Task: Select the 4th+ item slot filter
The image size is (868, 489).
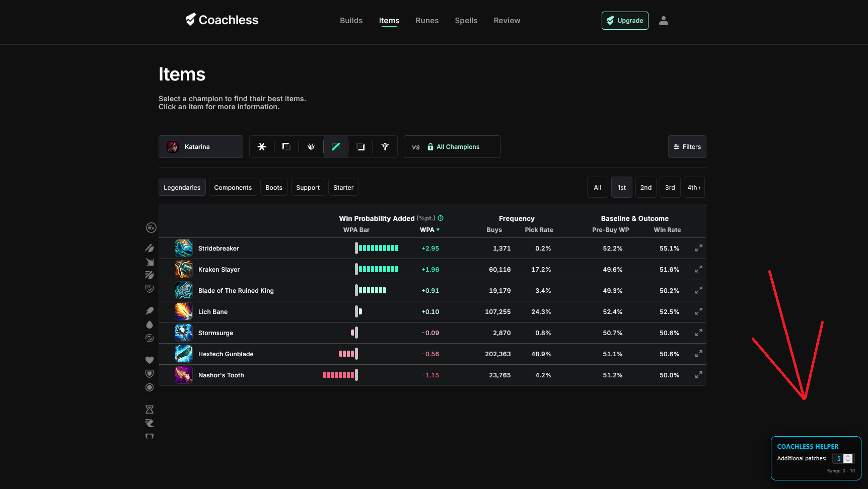Action: (x=694, y=188)
